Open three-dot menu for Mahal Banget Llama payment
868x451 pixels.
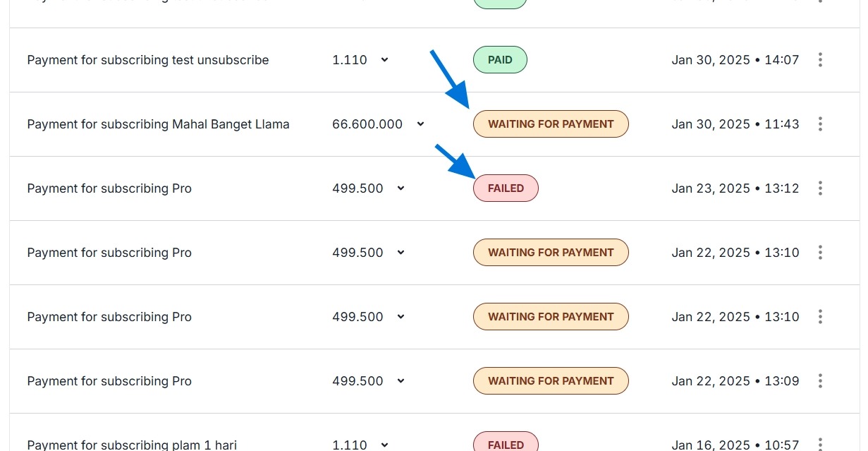[x=820, y=124]
